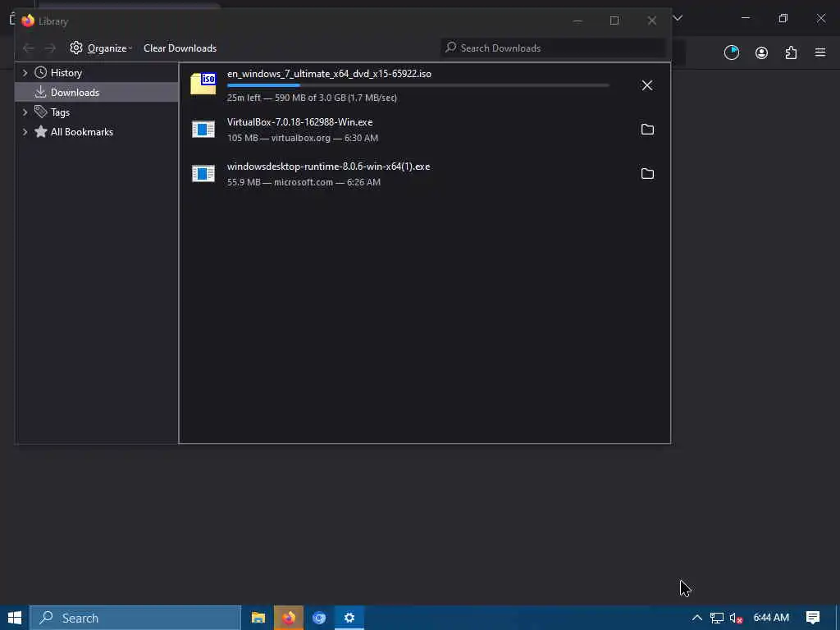Viewport: 840px width, 630px height.
Task: Open Firefox hamburger application menu
Action: click(x=820, y=52)
